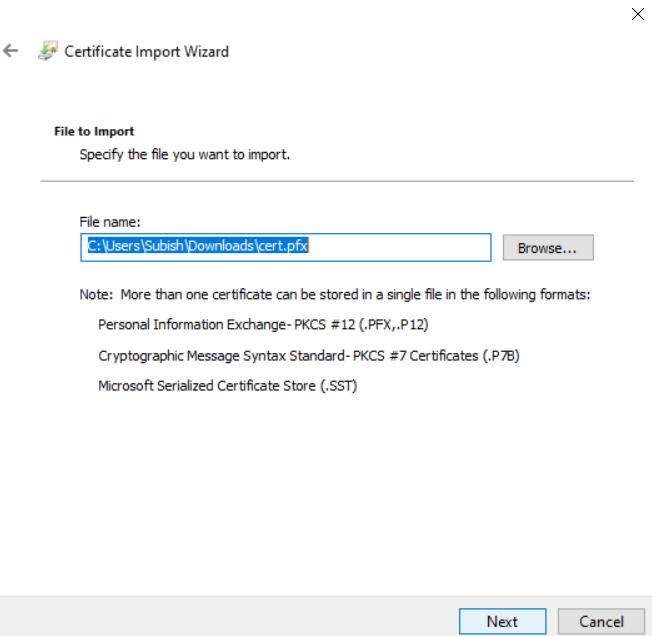Close the Certificate Import Wizard window
The image size is (652, 636).
(x=637, y=13)
